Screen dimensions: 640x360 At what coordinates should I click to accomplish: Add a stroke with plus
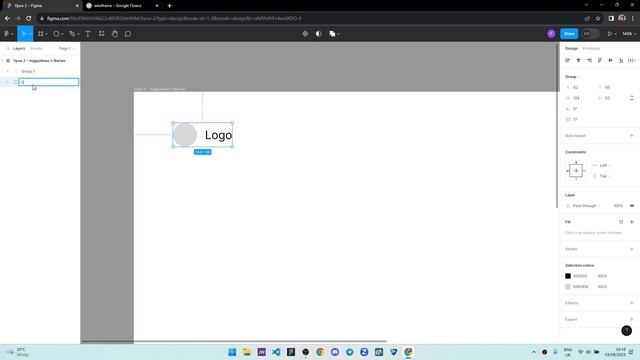[632, 249]
